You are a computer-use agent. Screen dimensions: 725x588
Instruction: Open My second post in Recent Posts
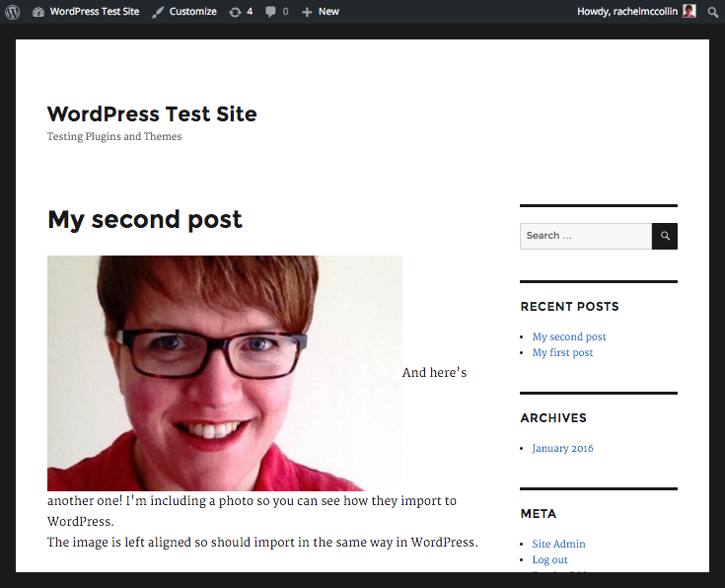point(569,336)
